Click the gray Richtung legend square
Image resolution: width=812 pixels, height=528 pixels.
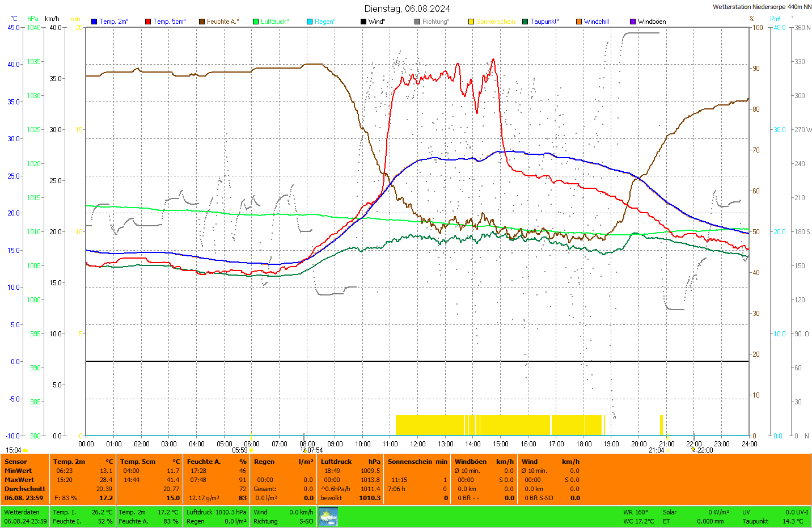(417, 22)
